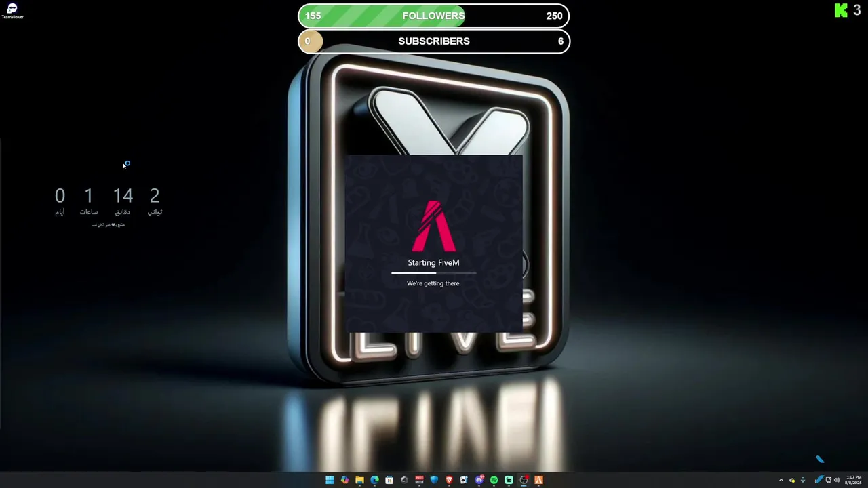Click the subscribers goal number 6
The image size is (868, 488).
(561, 41)
